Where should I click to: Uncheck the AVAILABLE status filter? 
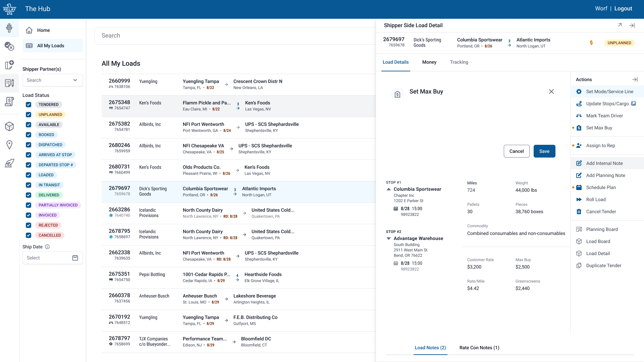click(x=29, y=125)
